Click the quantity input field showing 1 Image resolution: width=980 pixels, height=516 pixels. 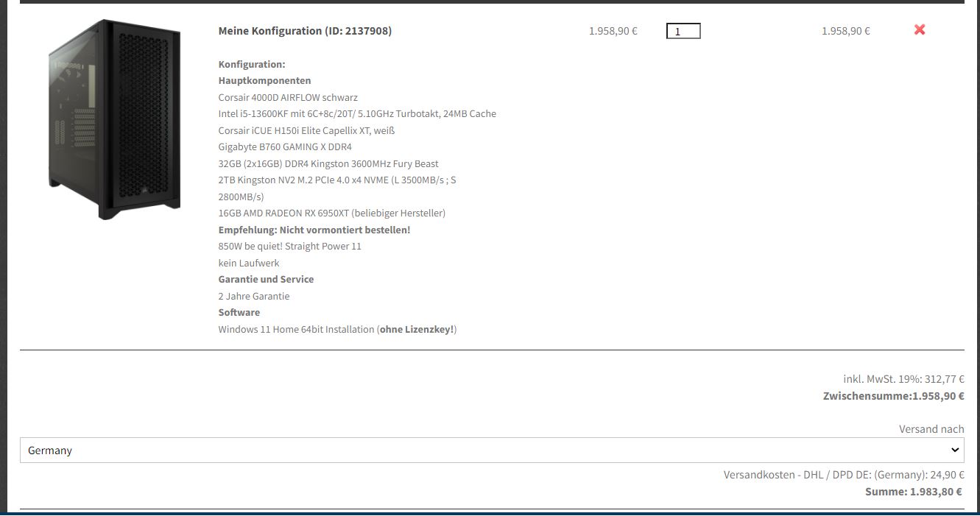coord(683,31)
